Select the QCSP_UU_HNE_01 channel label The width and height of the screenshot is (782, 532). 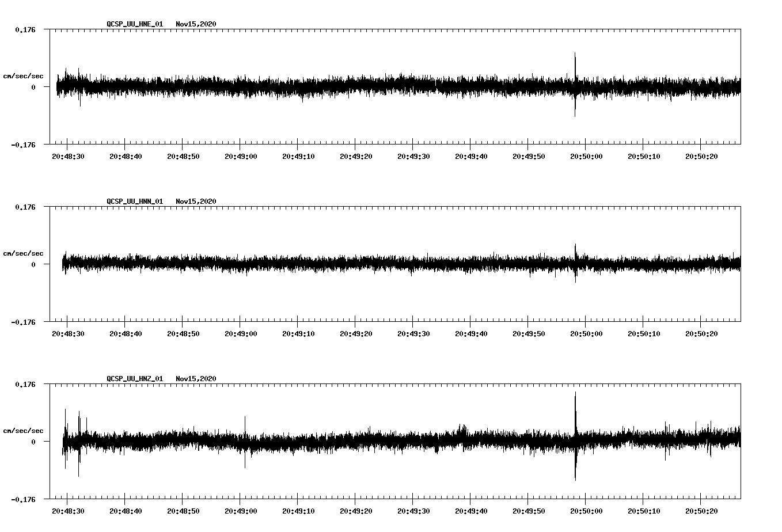[x=134, y=24]
